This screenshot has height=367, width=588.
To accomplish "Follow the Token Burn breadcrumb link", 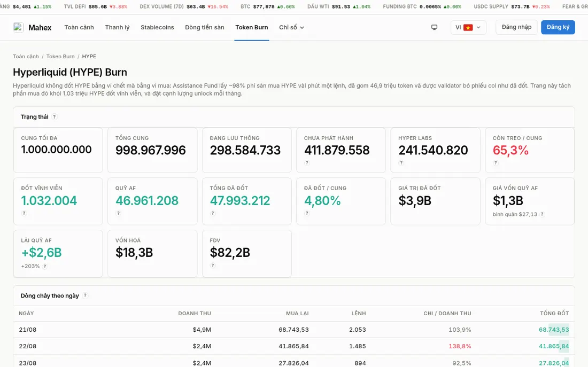I will pyautogui.click(x=60, y=56).
